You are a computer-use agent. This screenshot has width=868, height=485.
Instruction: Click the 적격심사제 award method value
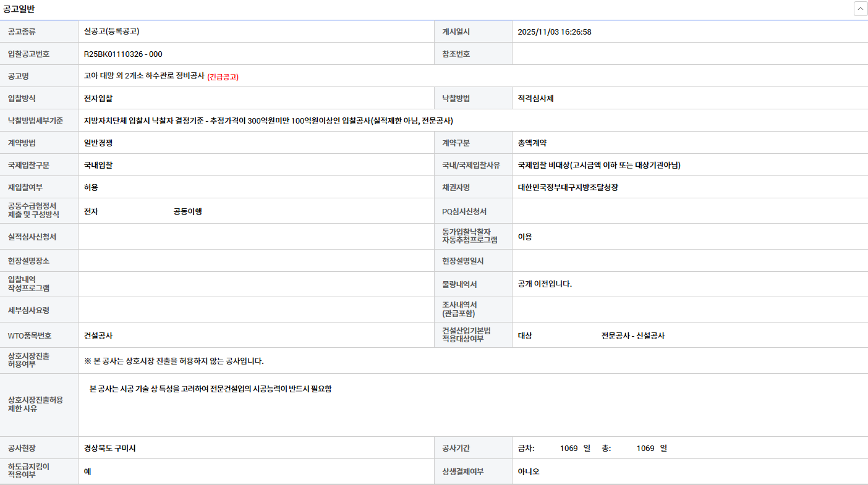(535, 98)
